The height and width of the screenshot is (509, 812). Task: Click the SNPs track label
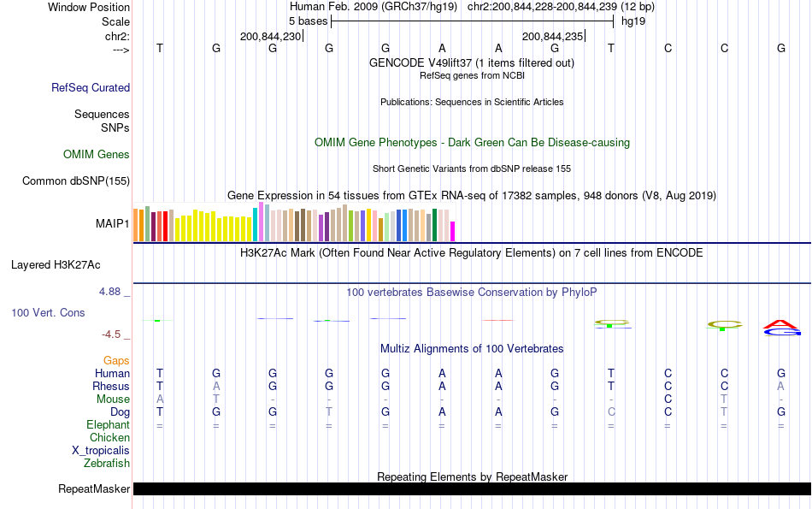tap(115, 127)
